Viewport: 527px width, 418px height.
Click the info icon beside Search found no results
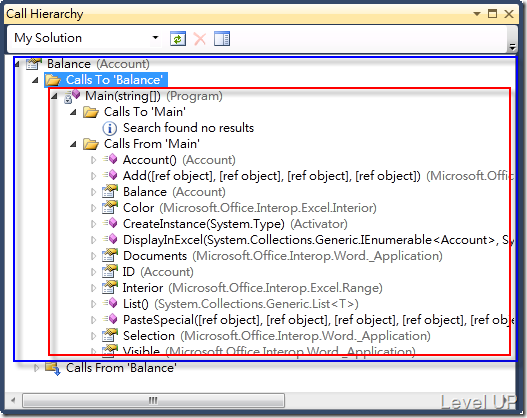click(110, 128)
